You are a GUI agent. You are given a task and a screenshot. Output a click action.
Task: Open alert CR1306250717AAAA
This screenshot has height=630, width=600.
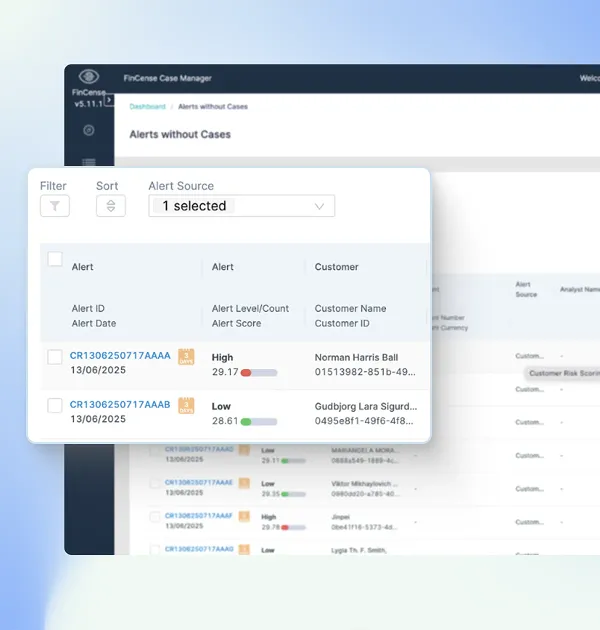coord(120,356)
